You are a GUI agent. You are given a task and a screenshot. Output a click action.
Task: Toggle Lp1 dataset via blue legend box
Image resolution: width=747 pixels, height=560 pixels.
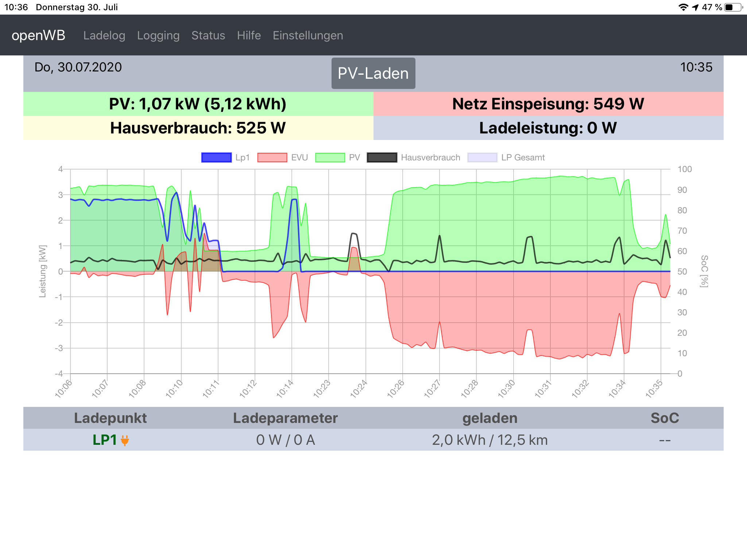tap(216, 157)
